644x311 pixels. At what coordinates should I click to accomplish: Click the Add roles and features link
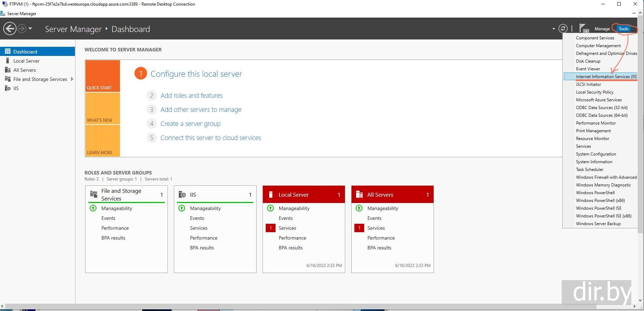point(191,95)
